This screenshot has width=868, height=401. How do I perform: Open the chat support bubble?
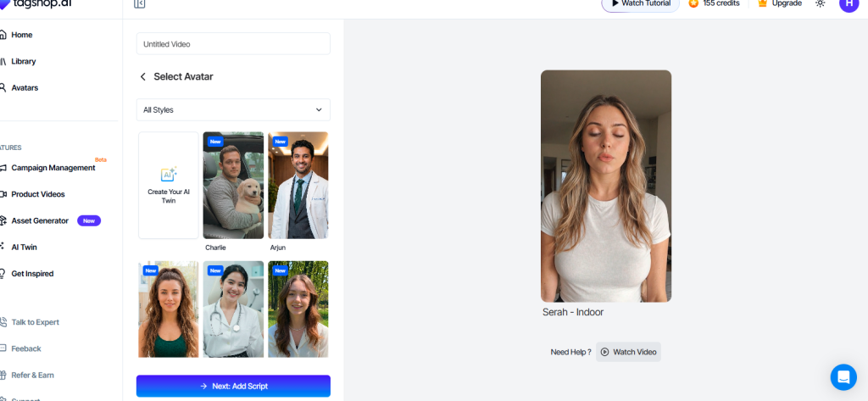pyautogui.click(x=843, y=377)
